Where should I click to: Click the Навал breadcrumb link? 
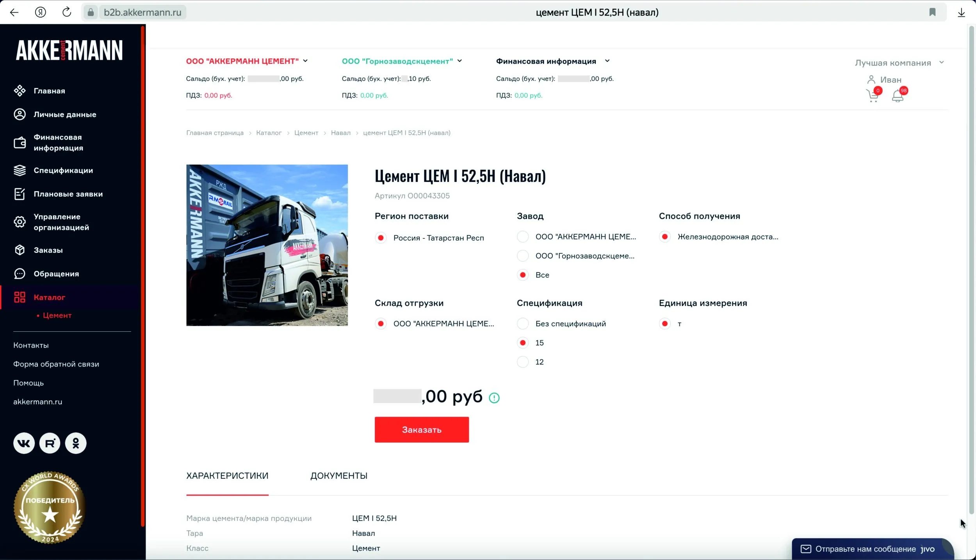pyautogui.click(x=340, y=133)
